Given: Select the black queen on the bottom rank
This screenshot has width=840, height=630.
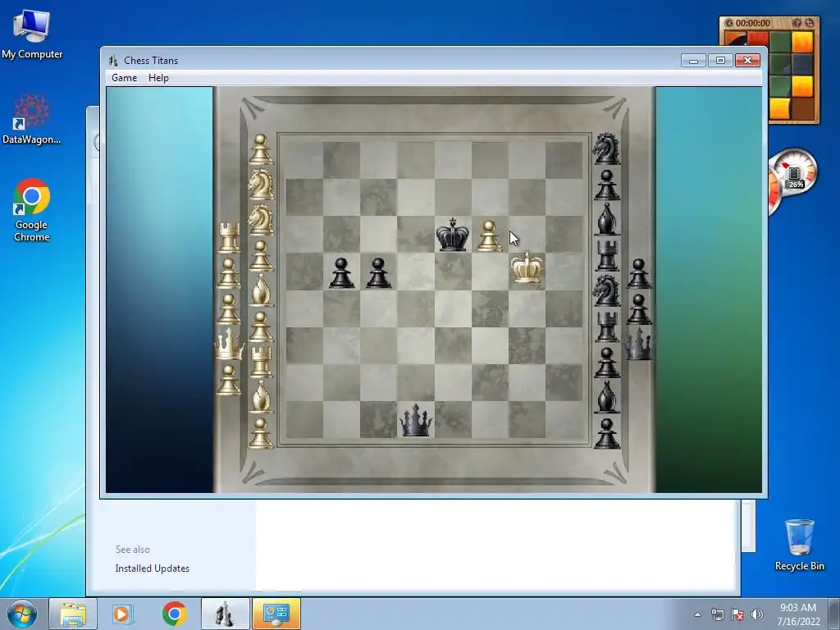Looking at the screenshot, I should pyautogui.click(x=416, y=421).
